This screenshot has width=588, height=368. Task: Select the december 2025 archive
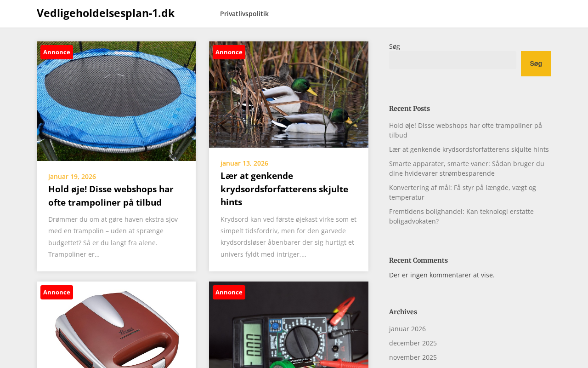click(x=413, y=343)
